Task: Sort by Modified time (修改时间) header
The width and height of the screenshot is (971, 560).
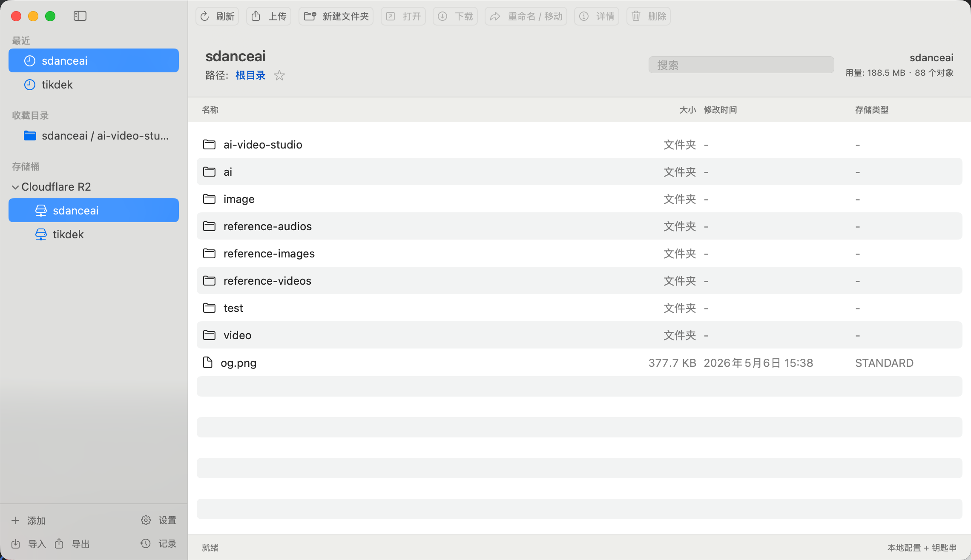Action: coord(720,110)
